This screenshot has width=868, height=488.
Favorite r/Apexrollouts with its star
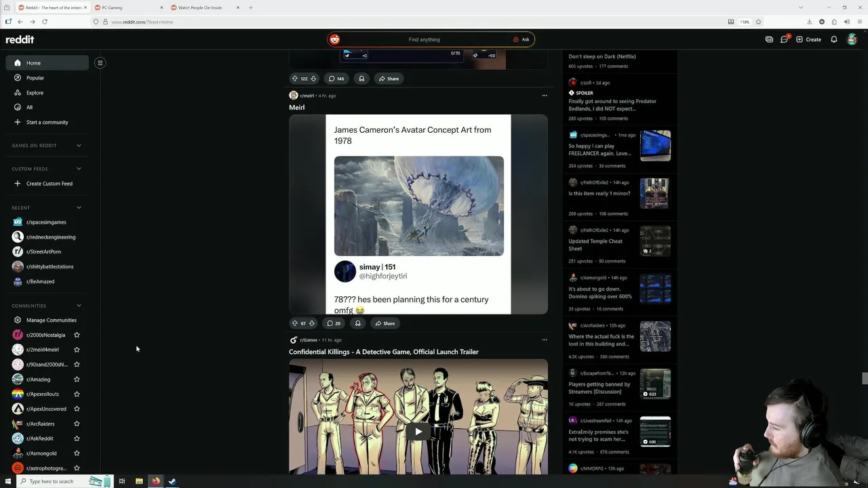(x=77, y=394)
